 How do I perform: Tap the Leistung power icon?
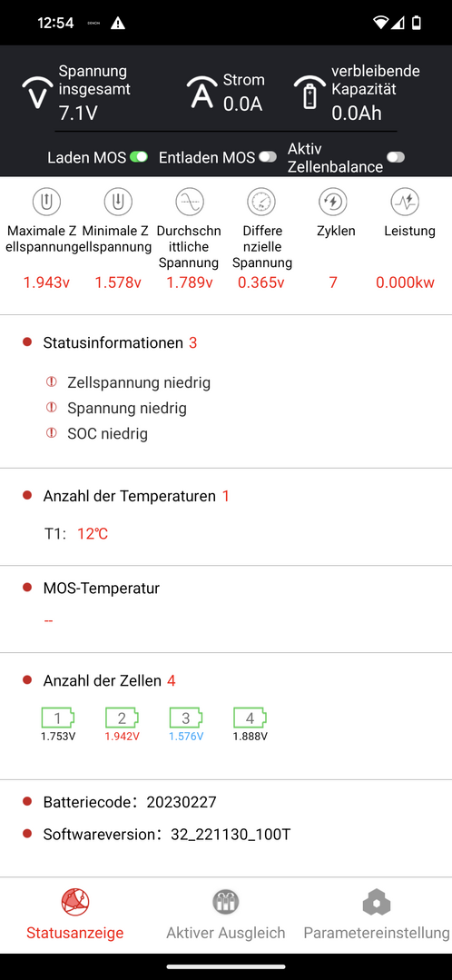coord(405,202)
